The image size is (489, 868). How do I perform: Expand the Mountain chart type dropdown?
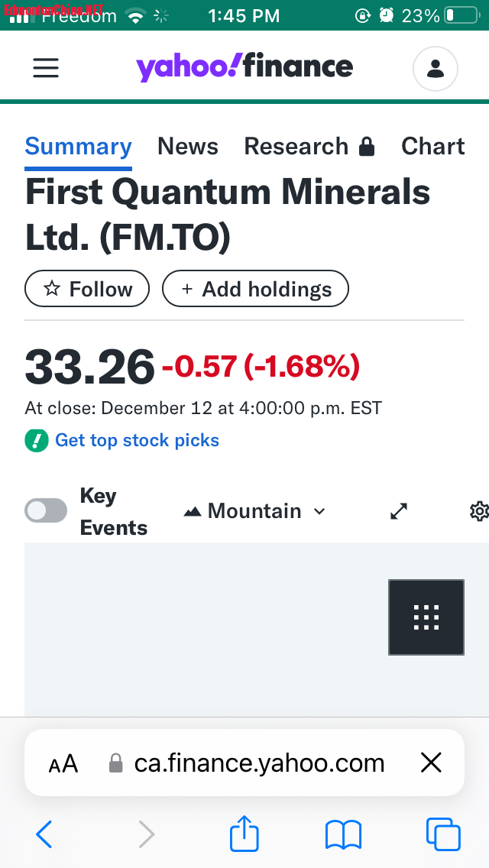pos(255,511)
